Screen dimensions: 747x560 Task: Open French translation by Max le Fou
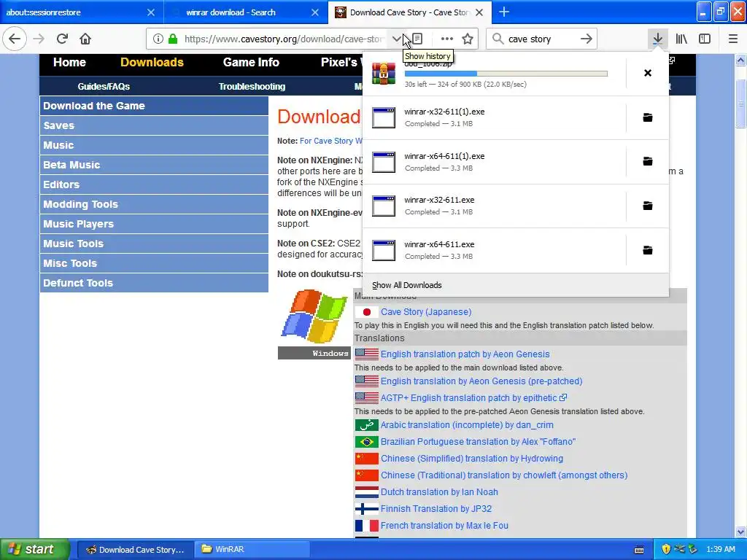[444, 526]
